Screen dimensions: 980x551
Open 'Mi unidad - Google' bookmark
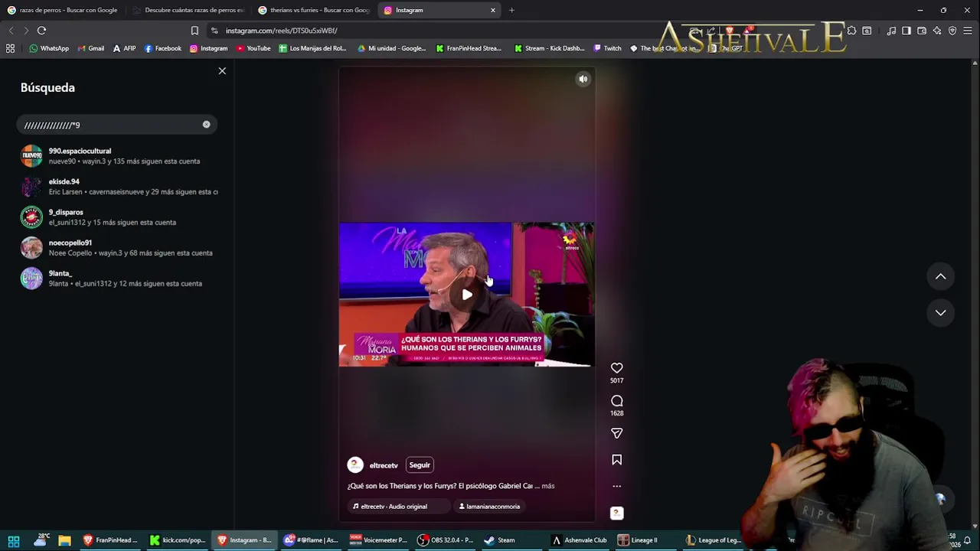(392, 48)
